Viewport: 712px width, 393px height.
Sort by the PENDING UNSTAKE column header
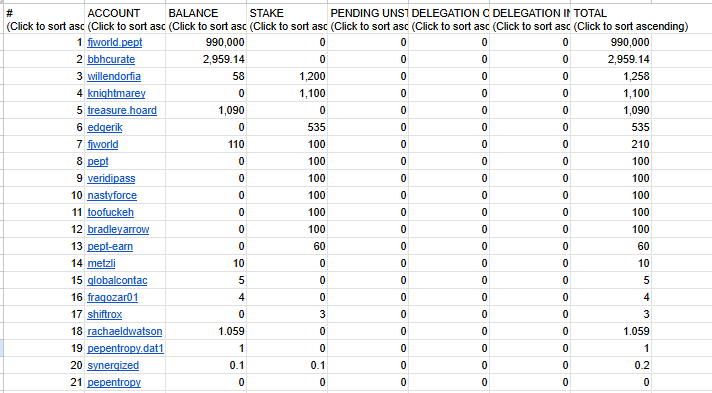click(368, 20)
